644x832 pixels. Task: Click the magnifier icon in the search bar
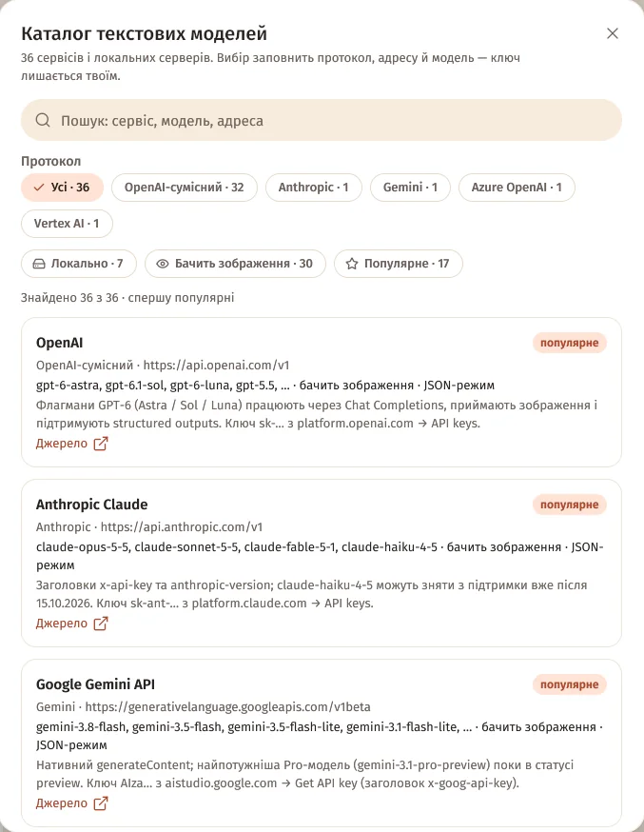click(43, 120)
